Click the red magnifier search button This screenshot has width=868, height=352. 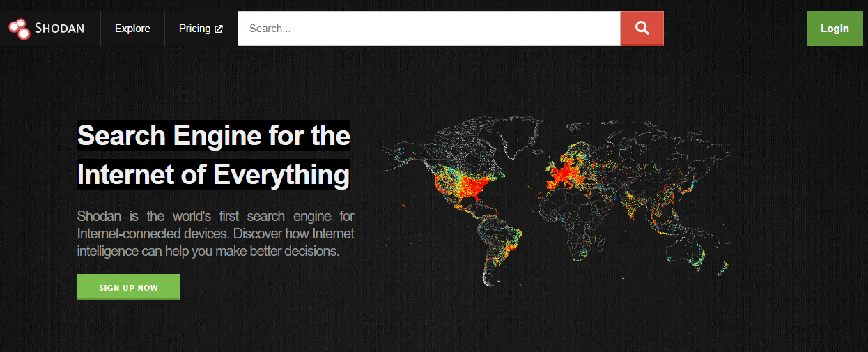pyautogui.click(x=642, y=29)
